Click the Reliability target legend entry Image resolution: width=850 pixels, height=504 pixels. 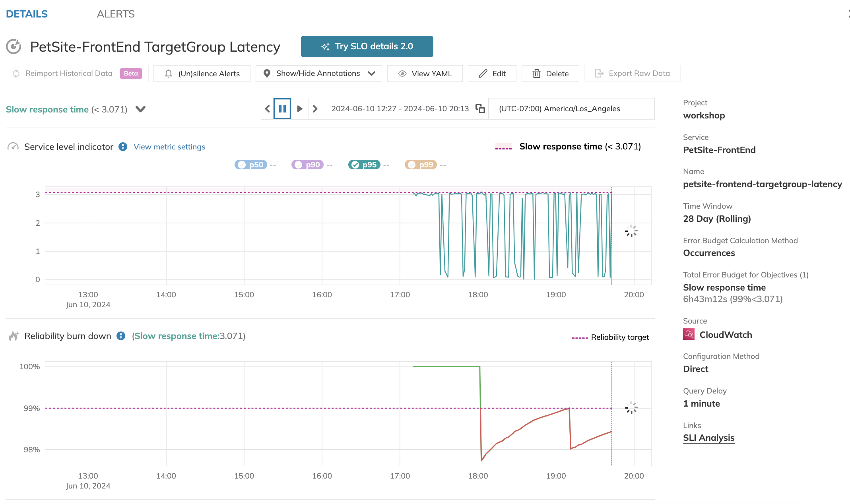pos(610,337)
